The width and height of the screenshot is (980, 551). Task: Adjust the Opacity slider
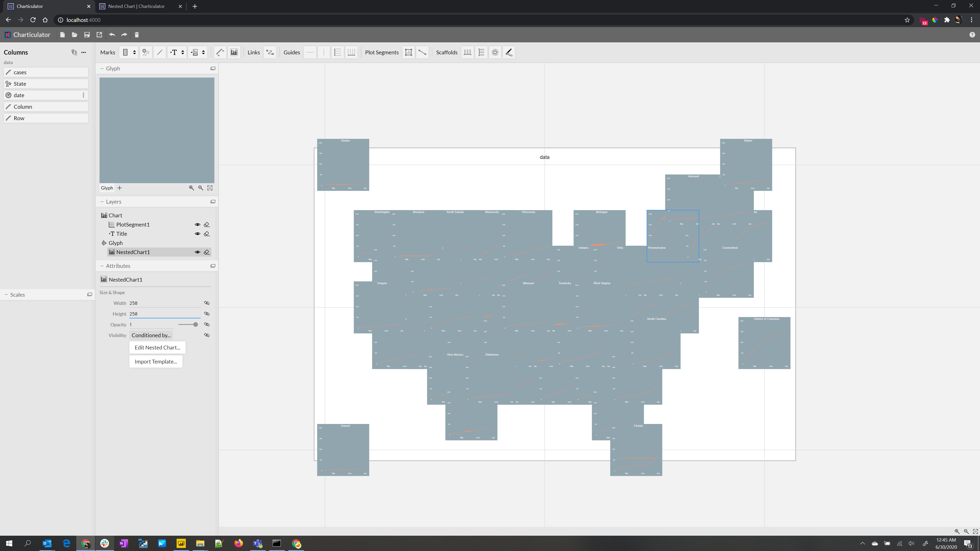[x=188, y=324]
